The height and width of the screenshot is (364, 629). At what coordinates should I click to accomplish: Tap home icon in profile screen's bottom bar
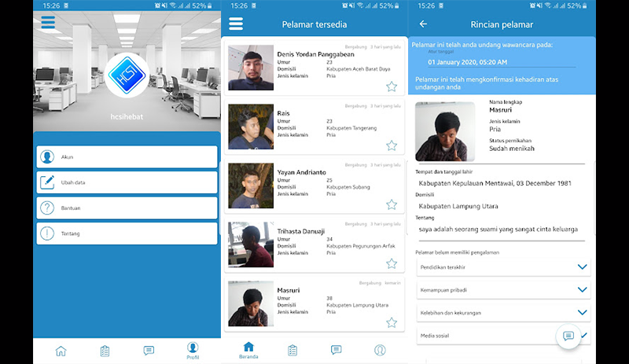(61, 351)
